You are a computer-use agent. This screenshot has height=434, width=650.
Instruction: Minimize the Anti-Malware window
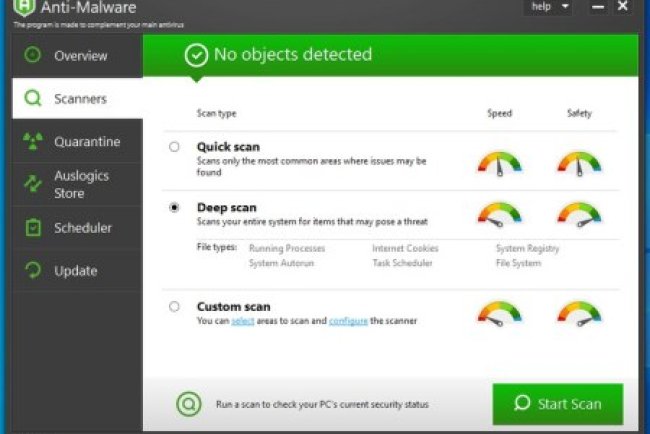[x=598, y=7]
